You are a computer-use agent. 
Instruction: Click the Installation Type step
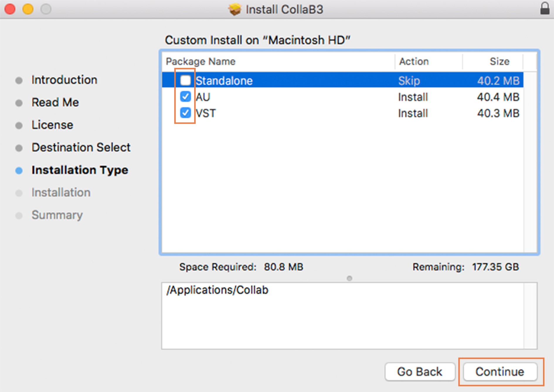coord(80,170)
